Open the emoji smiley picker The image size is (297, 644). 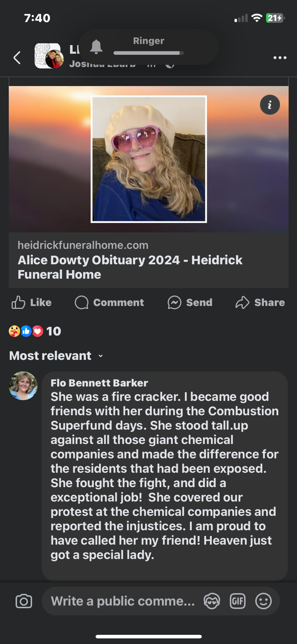click(x=263, y=601)
